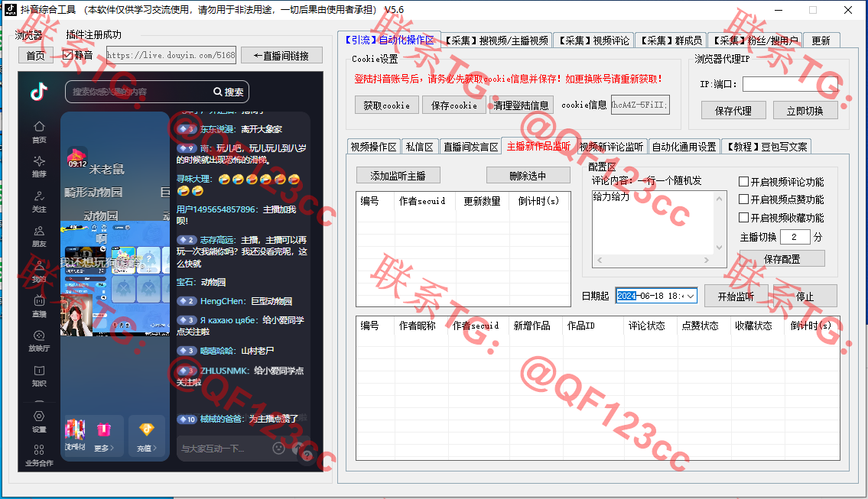Enable 开启视频点赞功能 checkbox

744,199
